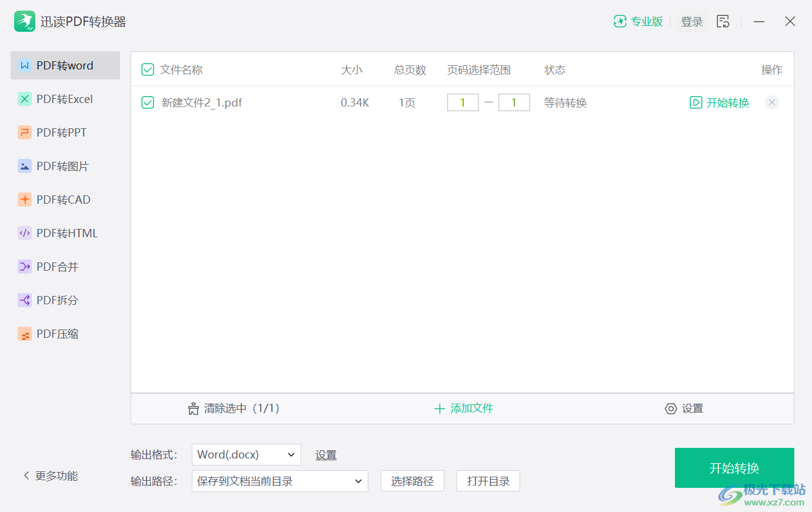Click the 0.34K file size value
Screen dimensions: 812x512
[x=355, y=103]
